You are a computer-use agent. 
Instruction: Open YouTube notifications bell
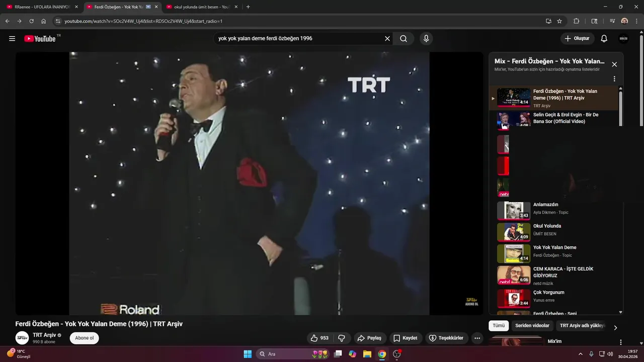pos(604,39)
